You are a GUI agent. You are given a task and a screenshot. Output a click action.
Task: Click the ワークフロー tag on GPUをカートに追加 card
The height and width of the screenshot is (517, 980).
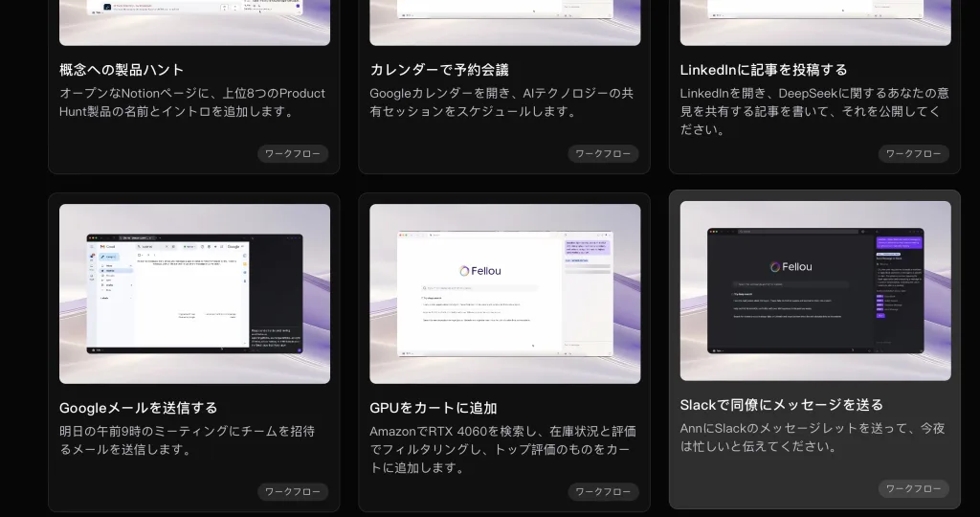point(603,492)
